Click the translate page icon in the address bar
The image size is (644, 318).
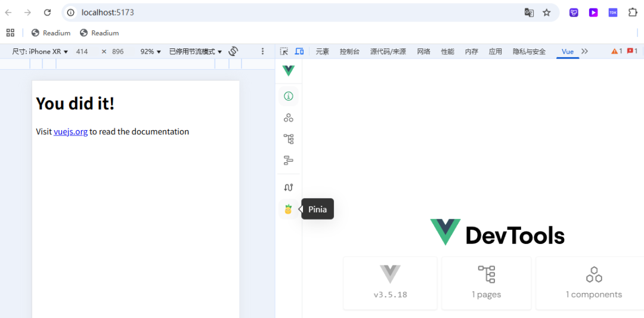pyautogui.click(x=529, y=13)
